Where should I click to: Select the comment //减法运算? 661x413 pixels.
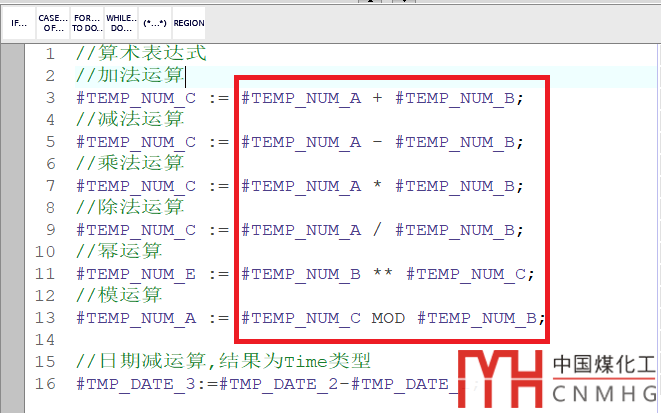(130, 119)
